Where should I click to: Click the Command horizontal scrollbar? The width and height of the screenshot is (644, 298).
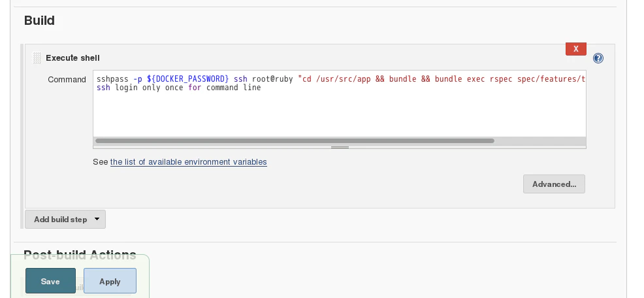295,141
